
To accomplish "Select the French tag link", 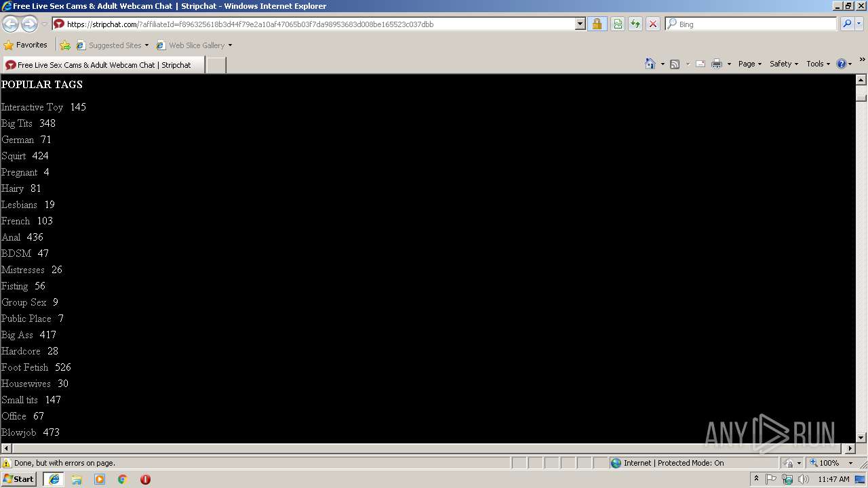I will [16, 221].
